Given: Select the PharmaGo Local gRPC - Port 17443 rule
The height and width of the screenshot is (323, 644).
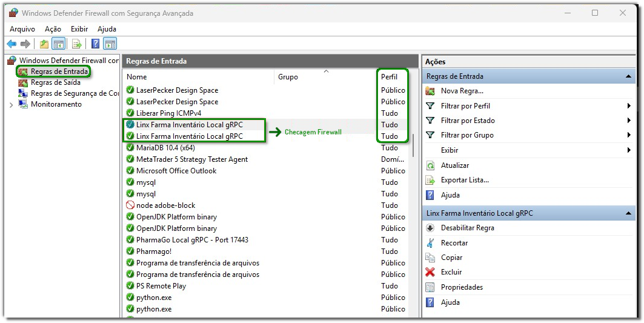Looking at the screenshot, I should pyautogui.click(x=192, y=239).
